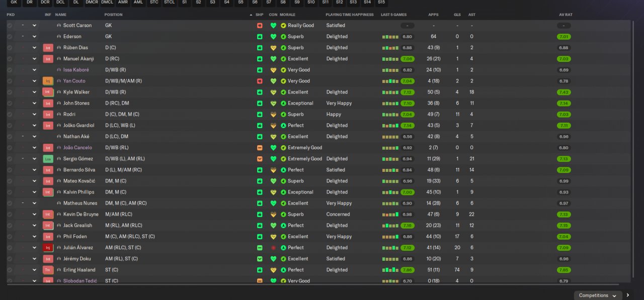The height and width of the screenshot is (300, 644).
Task: Select the DMCL position slot
Action: click(x=107, y=3)
